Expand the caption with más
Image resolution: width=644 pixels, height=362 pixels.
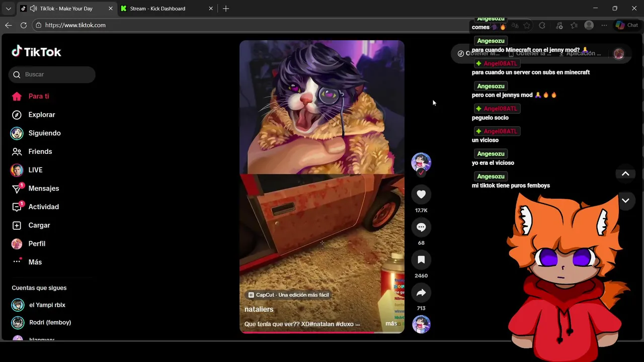pyautogui.click(x=391, y=324)
